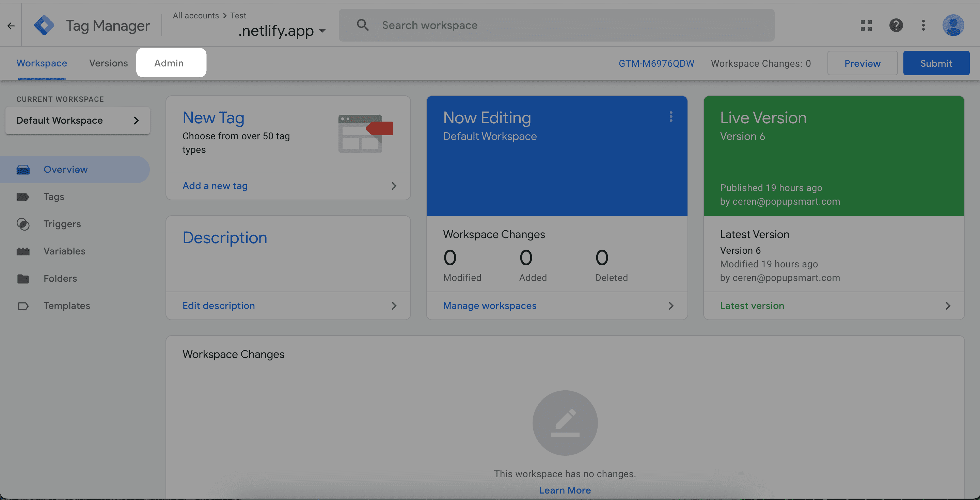Screen dimensions: 980x500
Task: Click the Folders sidebar icon
Action: (23, 278)
